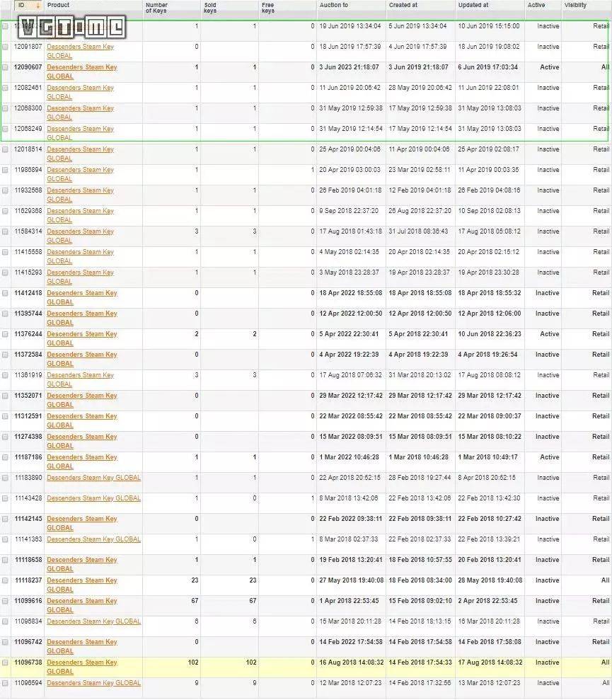
Task: Click the sort arrow in ID column header
Action: point(38,6)
